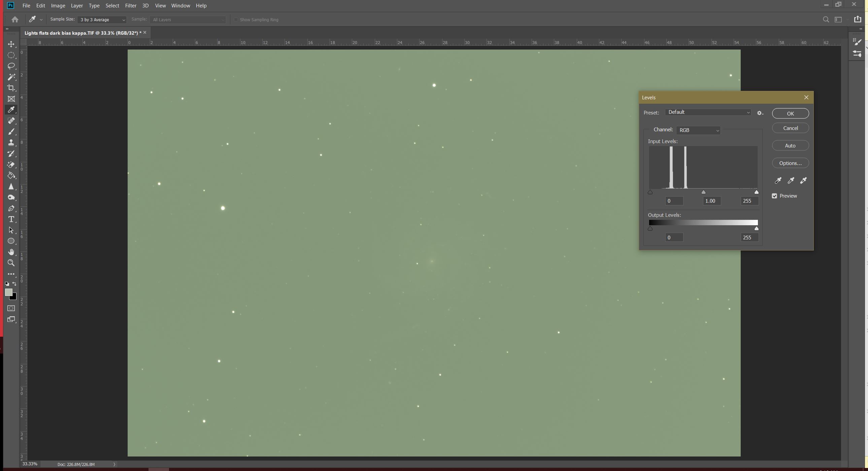Change screen mode icon
868x471 pixels.
tap(11, 319)
